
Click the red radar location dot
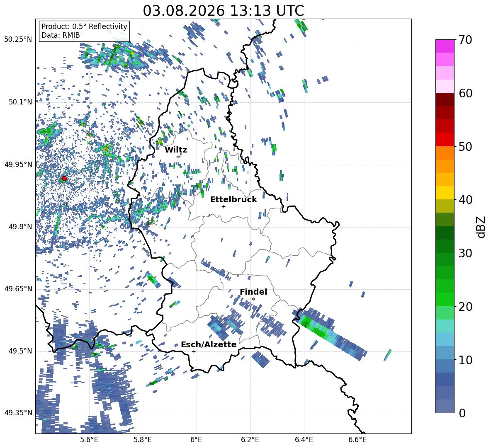pos(64,179)
